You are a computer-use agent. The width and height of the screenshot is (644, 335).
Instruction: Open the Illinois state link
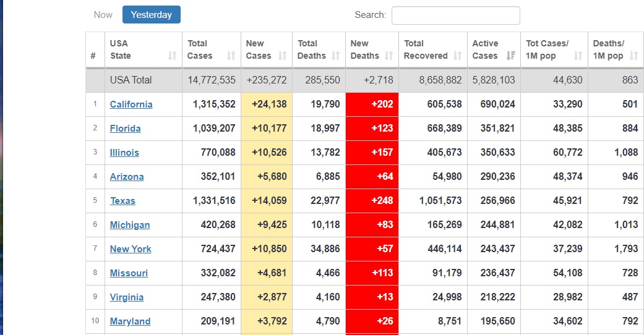coord(124,153)
